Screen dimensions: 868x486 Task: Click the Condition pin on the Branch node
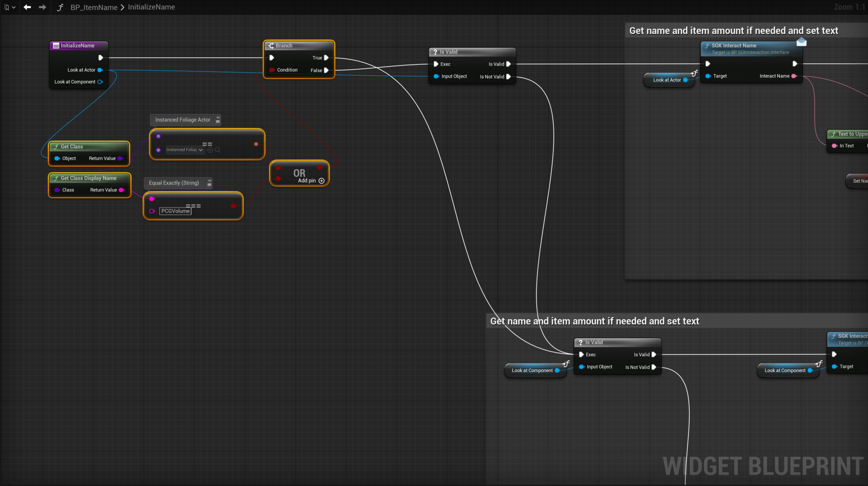(x=272, y=70)
